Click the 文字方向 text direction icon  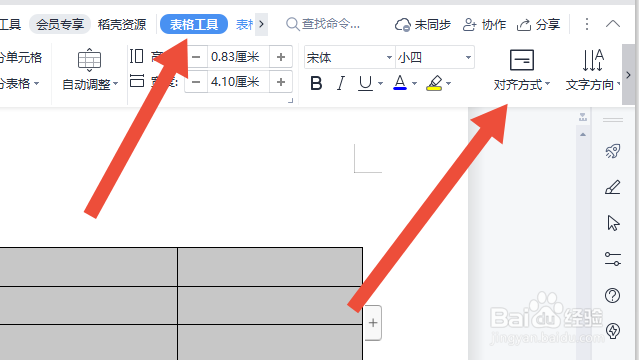click(x=593, y=60)
